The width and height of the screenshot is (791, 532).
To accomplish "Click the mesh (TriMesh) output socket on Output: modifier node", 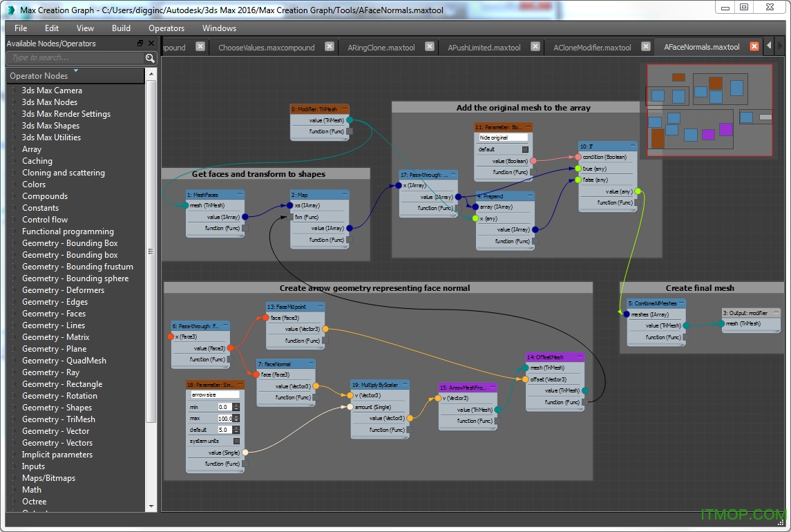I will click(x=721, y=324).
